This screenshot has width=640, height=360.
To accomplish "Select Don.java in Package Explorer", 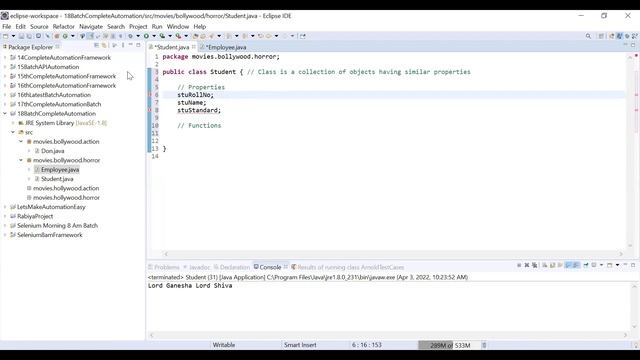I will pyautogui.click(x=52, y=151).
